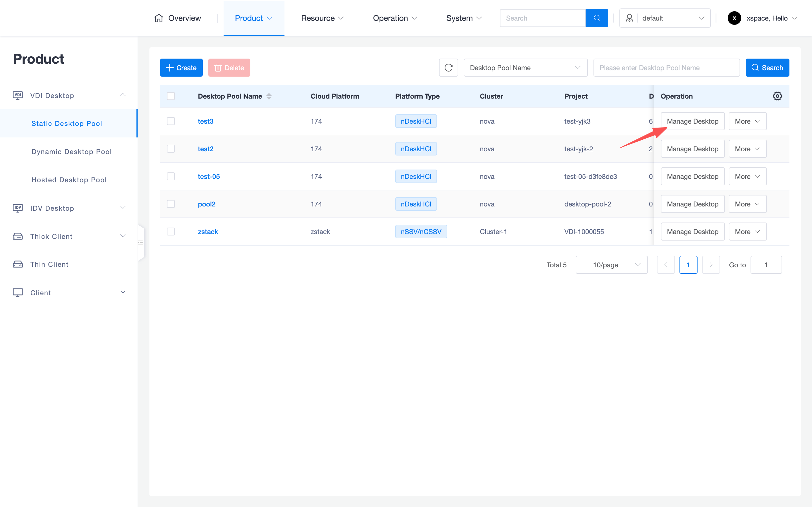Go to next page arrow
Image resolution: width=812 pixels, height=507 pixels.
(x=711, y=265)
